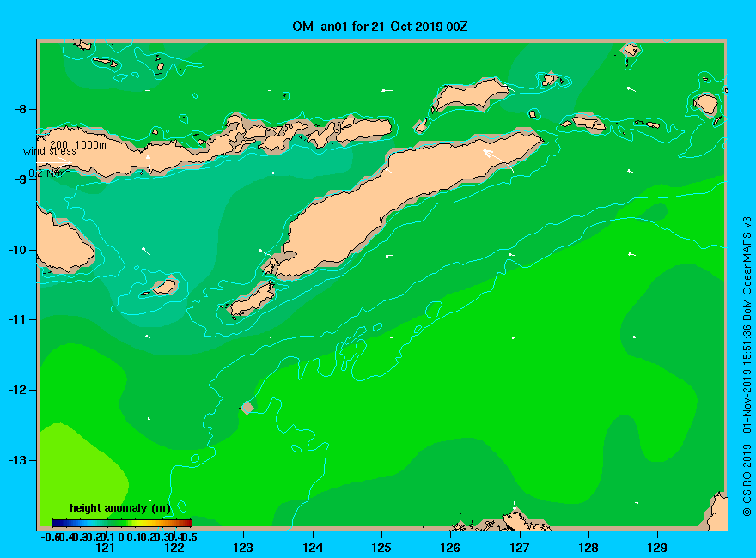
Task: Click longitude label 127
Action: click(519, 548)
